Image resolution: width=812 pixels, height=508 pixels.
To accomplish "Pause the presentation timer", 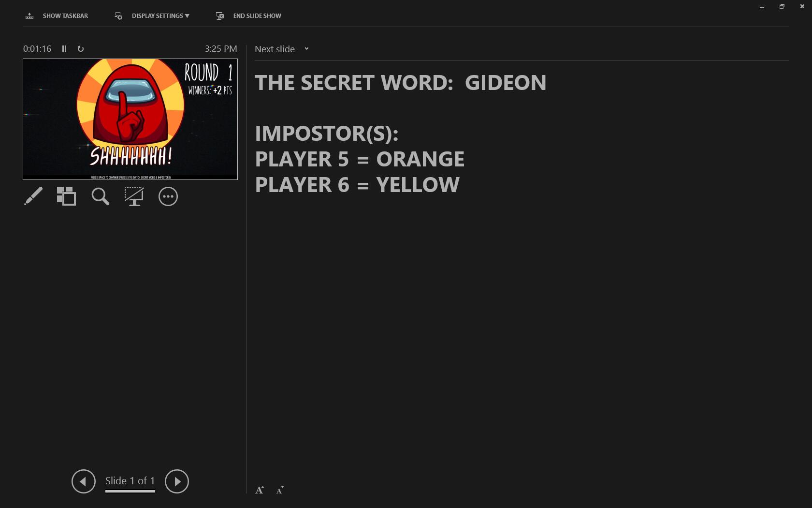I will 64,49.
